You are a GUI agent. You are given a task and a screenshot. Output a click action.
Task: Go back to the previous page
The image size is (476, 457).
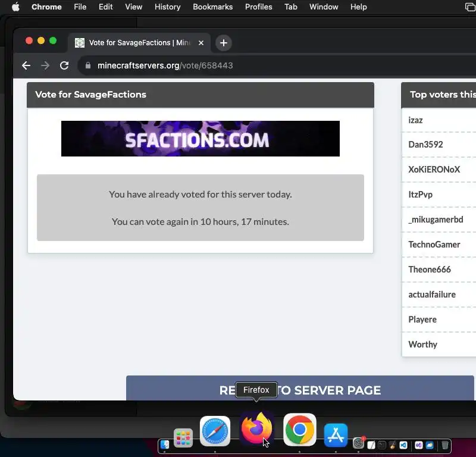coord(26,65)
